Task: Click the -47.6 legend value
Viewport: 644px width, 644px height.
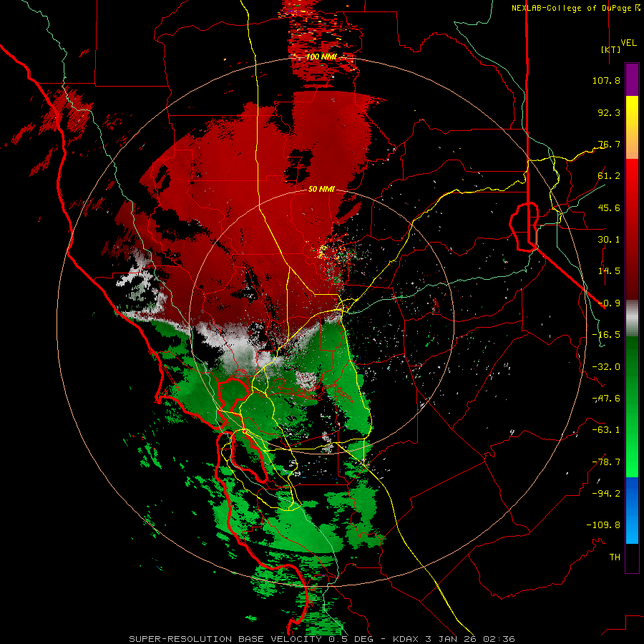Action: [x=606, y=399]
